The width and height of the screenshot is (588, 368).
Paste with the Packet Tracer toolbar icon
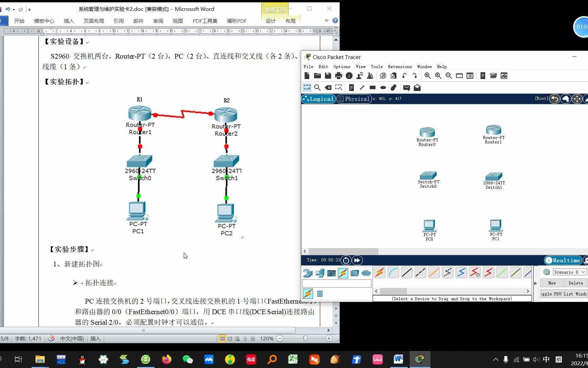[394, 76]
